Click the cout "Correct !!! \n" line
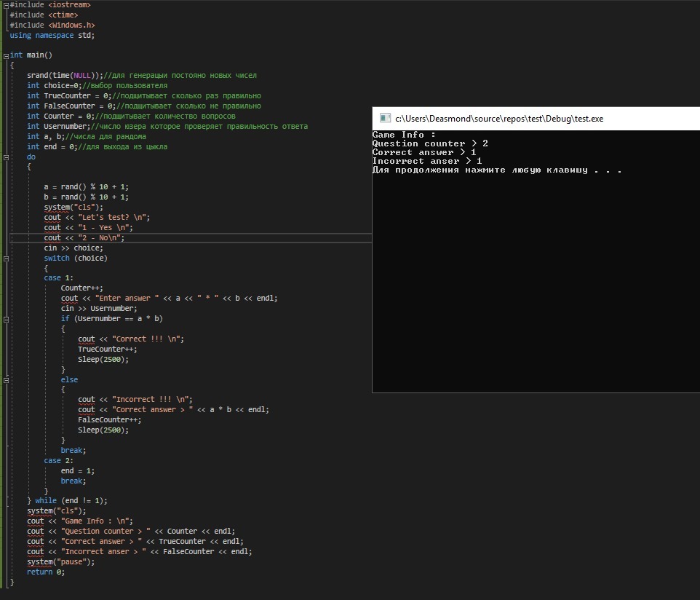This screenshot has height=600, width=700. pos(131,339)
